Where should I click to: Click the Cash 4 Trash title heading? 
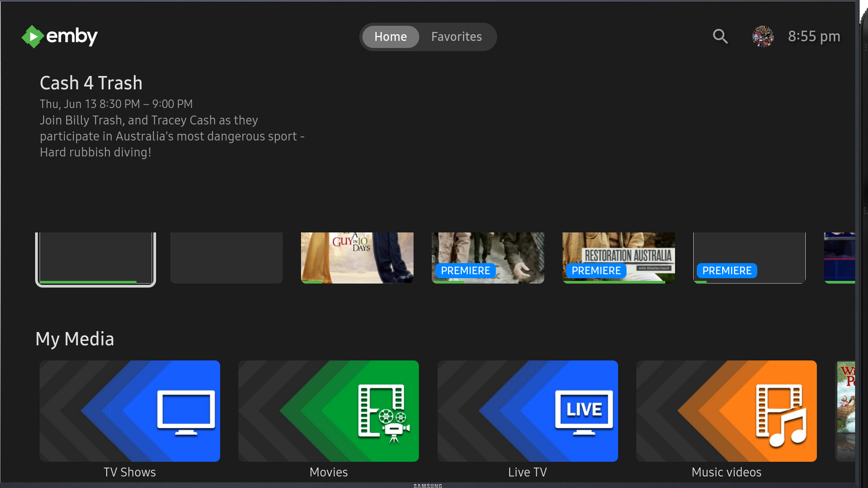click(x=91, y=83)
